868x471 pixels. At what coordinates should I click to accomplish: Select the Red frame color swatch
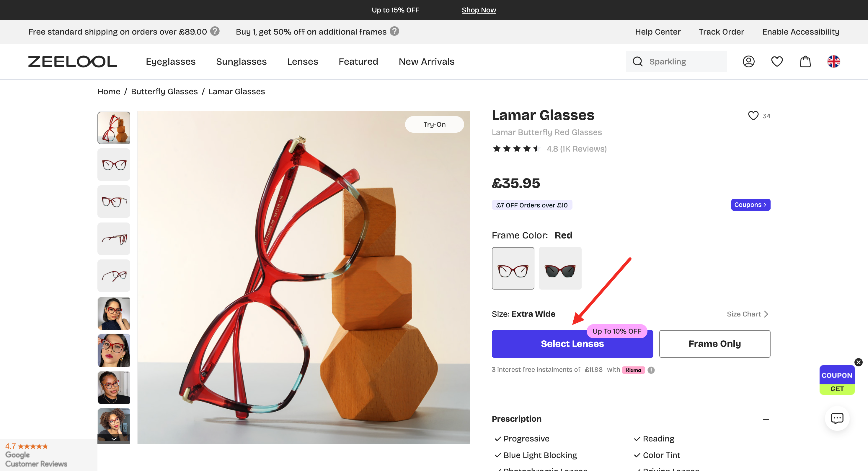pos(513,268)
